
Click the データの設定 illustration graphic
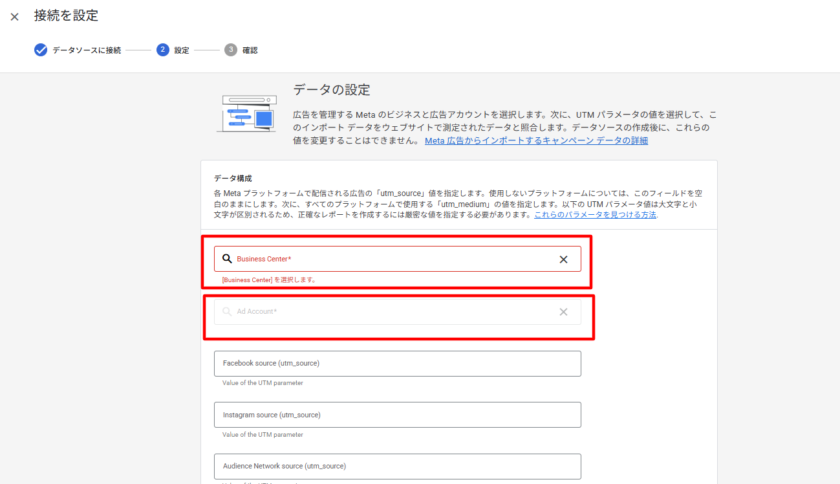[x=247, y=113]
